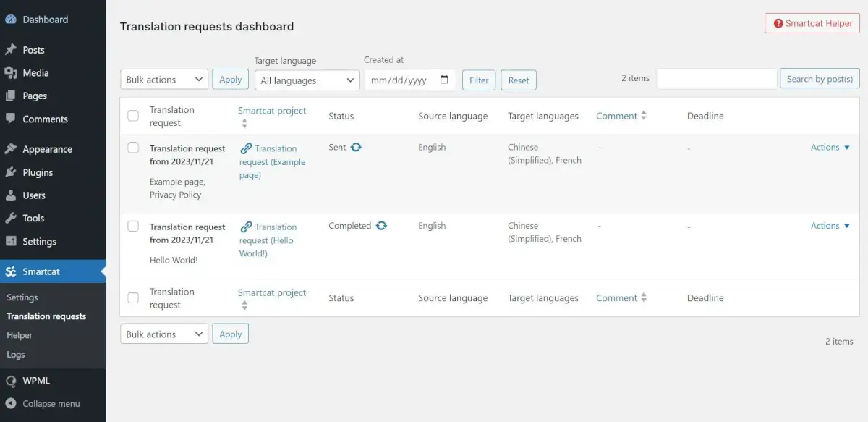Click the Comments menu label
868x422 pixels.
point(45,119)
